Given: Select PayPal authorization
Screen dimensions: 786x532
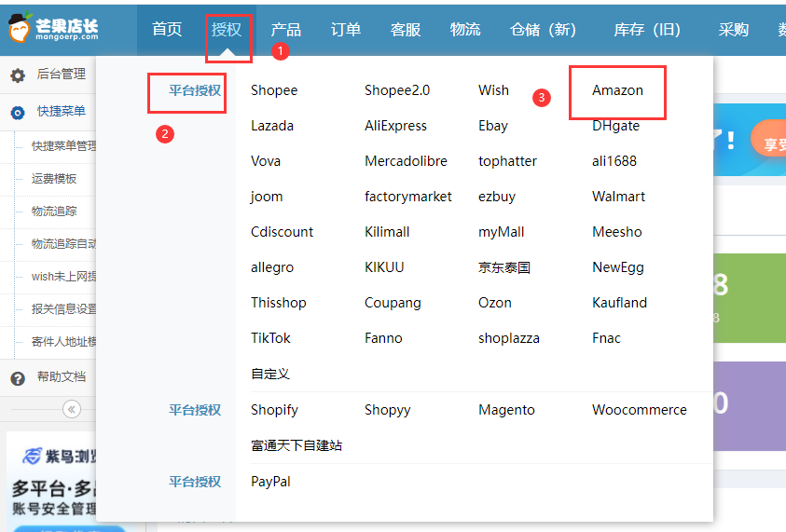Looking at the screenshot, I should point(270,482).
